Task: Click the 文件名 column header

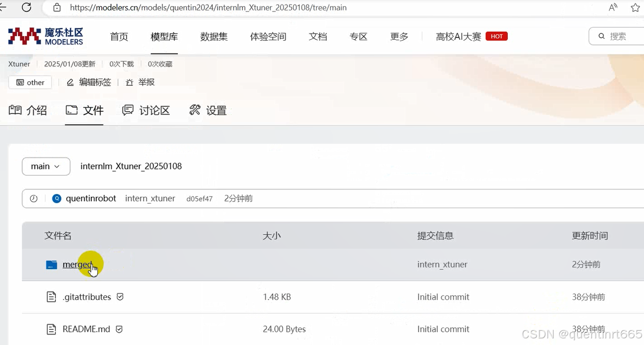Action: click(x=58, y=236)
